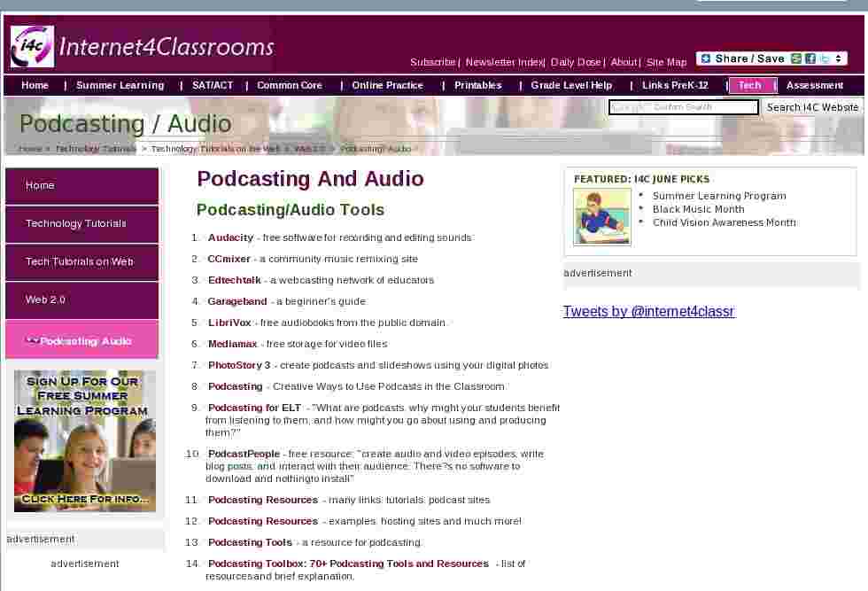Open the CCmixer link
The image size is (868, 591).
229,259
